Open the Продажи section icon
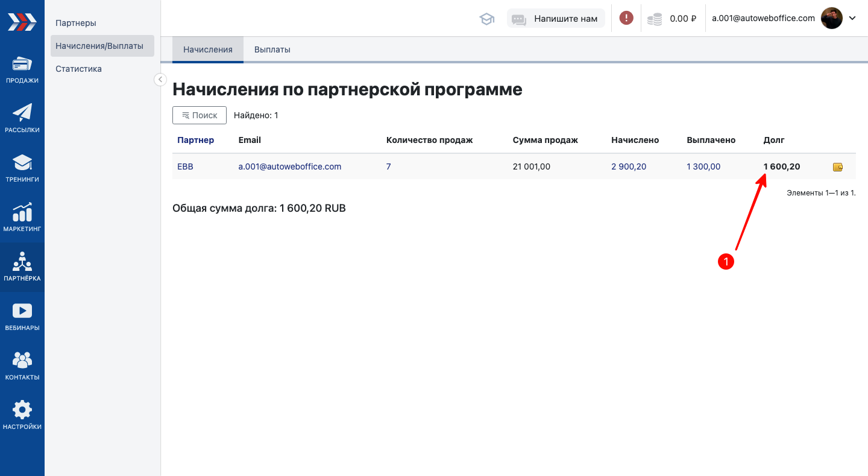The image size is (868, 476). pyautogui.click(x=22, y=65)
